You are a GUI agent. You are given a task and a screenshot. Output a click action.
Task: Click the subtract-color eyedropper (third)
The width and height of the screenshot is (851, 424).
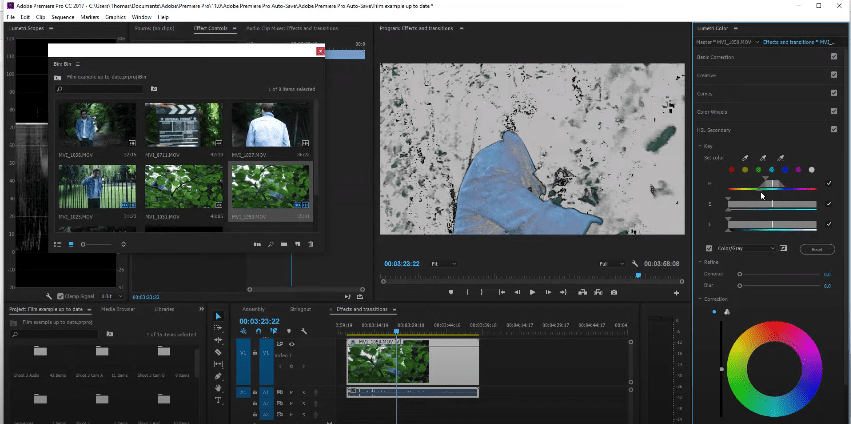click(780, 158)
